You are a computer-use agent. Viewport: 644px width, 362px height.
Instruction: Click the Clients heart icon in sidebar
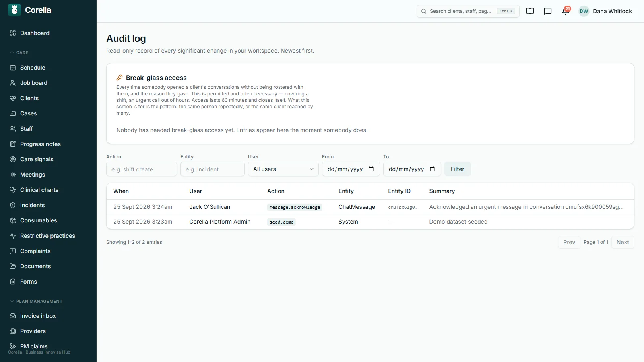[13, 98]
